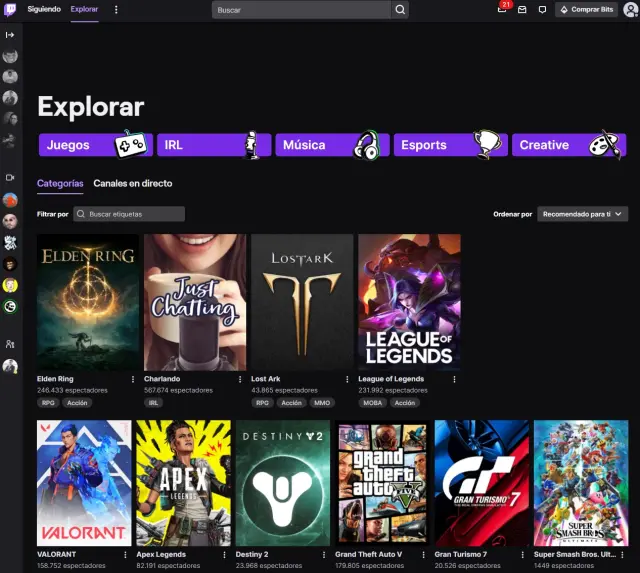Viewport: 640px width, 573px height.
Task: Open the three-dot menu in top navigation
Action: tap(116, 9)
